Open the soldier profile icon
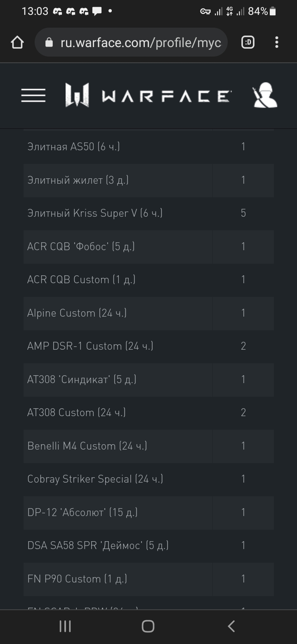Viewport: 297px width, 644px height. point(265,95)
